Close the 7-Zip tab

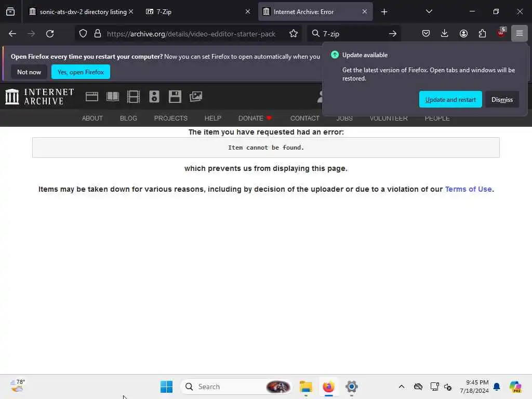pos(248,11)
